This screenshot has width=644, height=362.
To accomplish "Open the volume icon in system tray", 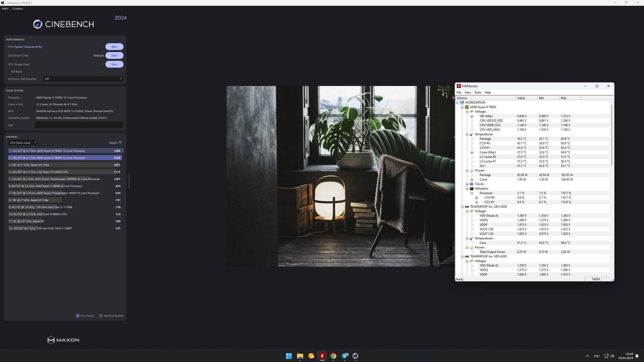I will point(612,356).
